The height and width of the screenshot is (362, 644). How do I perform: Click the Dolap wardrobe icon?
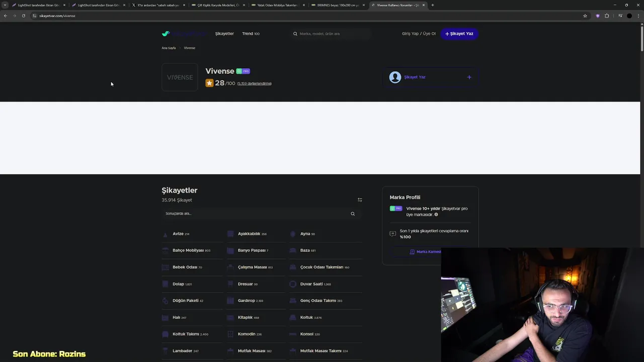click(165, 284)
